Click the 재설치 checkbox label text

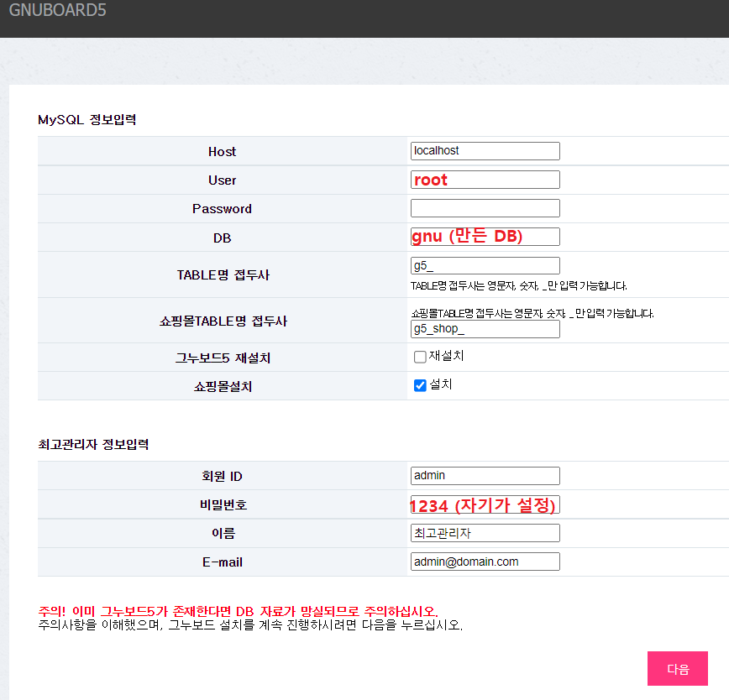pyautogui.click(x=446, y=356)
